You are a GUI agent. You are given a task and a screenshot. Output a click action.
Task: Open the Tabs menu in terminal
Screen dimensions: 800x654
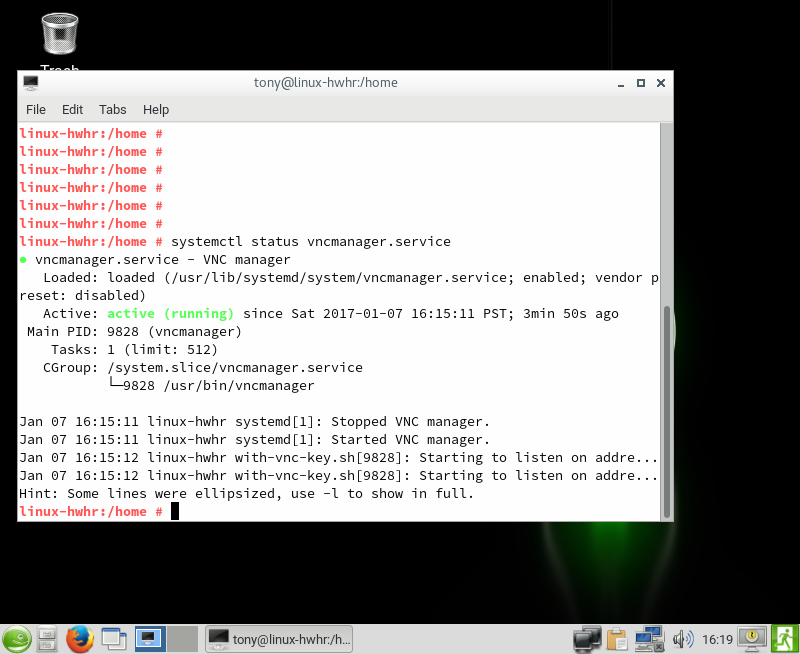112,110
